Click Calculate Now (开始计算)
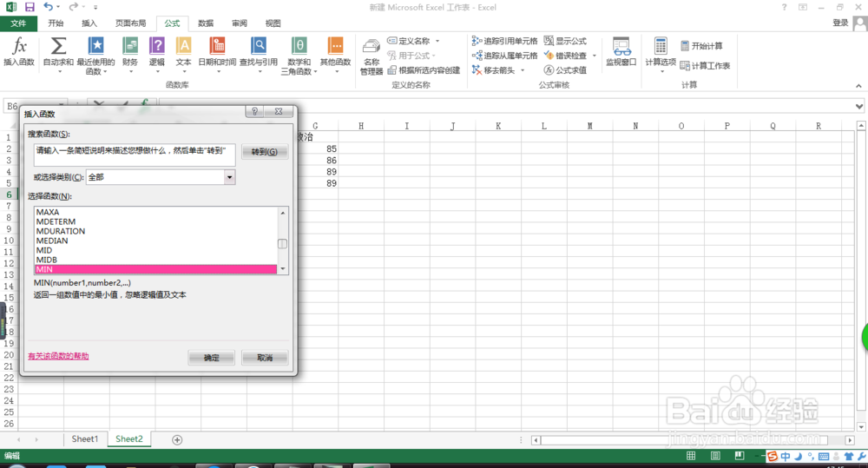This screenshot has width=868, height=468. pos(701,46)
